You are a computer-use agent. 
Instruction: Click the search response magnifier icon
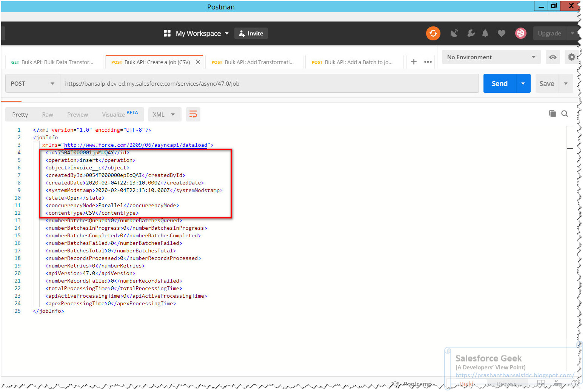click(x=565, y=114)
